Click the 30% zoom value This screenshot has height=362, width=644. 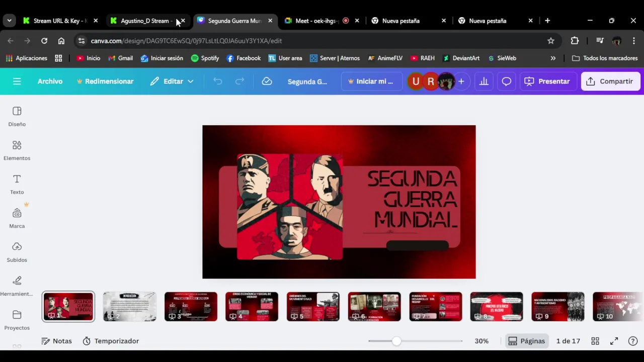pyautogui.click(x=481, y=341)
